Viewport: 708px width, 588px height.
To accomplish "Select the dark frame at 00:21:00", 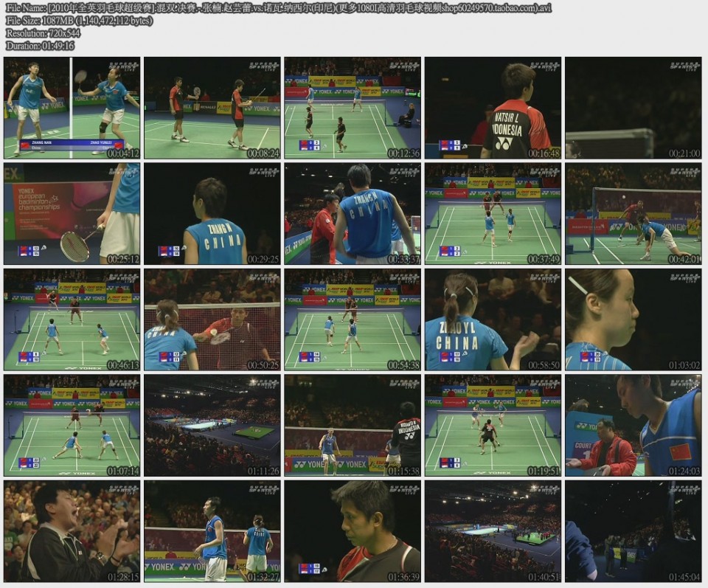I will (633, 108).
